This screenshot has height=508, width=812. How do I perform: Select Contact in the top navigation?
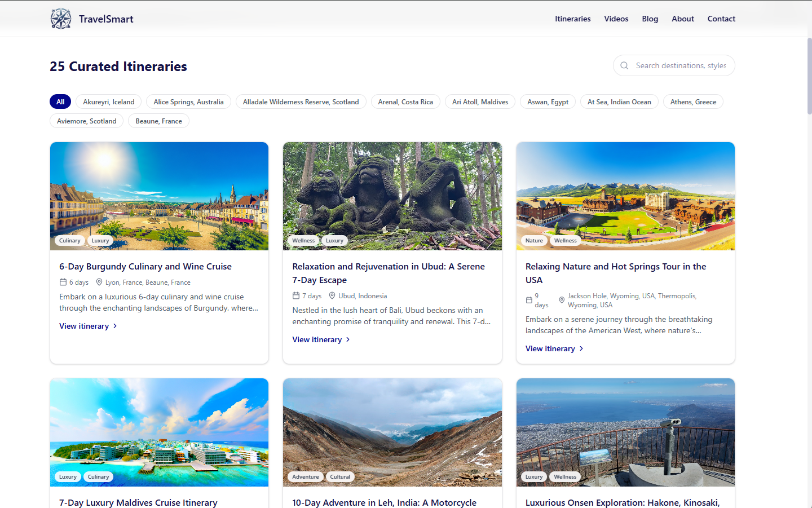[x=721, y=19]
